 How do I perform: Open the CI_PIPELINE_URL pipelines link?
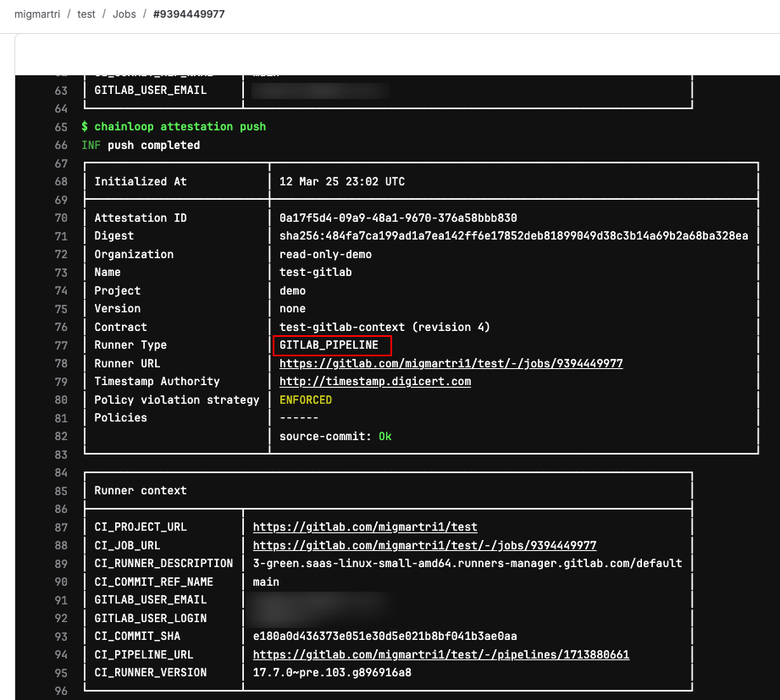(440, 655)
